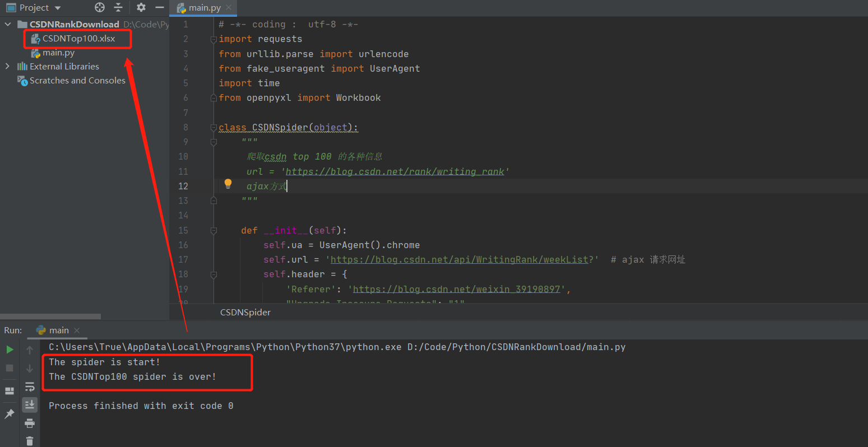Toggle soft-wrap in the Run console
The height and width of the screenshot is (447, 868).
click(x=30, y=387)
